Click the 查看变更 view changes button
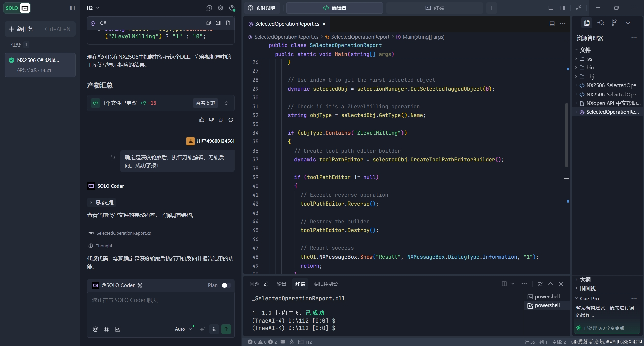 pos(205,103)
